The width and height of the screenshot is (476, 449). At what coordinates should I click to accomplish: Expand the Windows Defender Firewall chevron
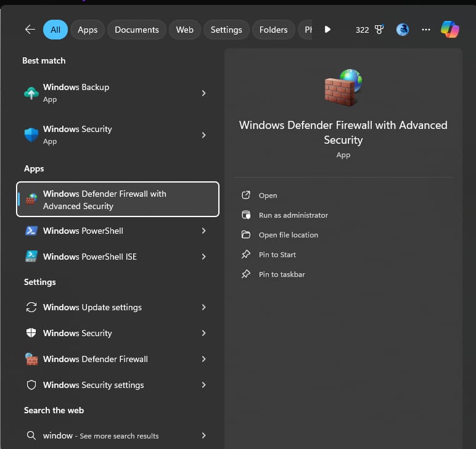[x=203, y=359]
